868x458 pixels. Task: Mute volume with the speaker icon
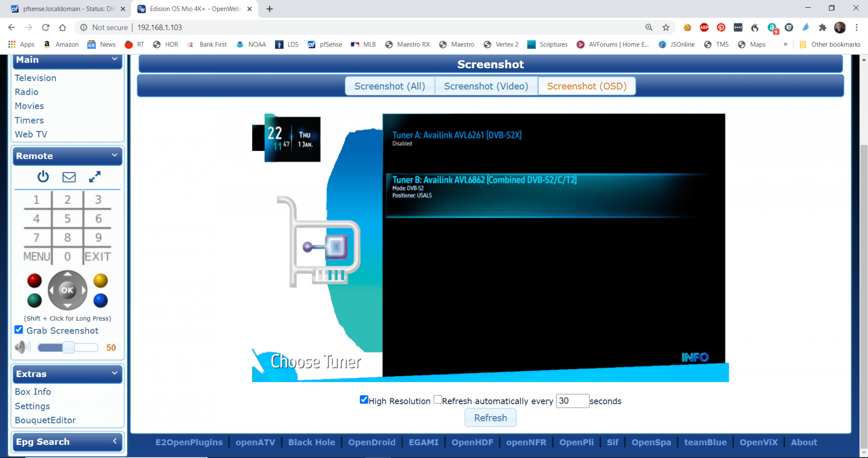(22, 347)
